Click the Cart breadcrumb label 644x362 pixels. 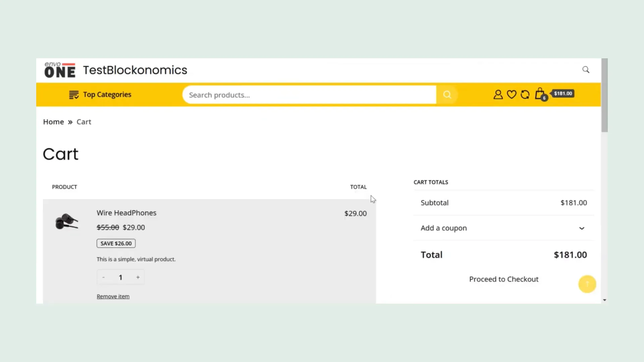click(84, 122)
